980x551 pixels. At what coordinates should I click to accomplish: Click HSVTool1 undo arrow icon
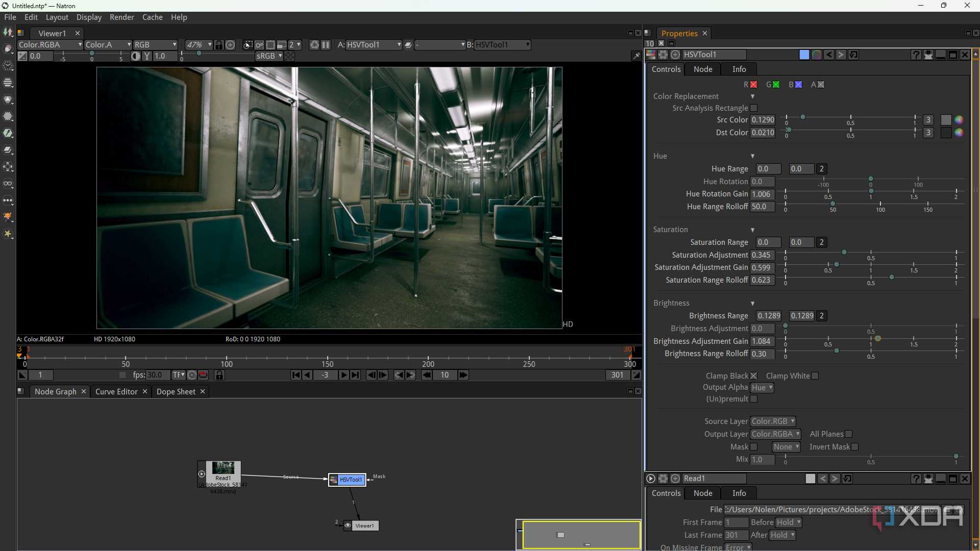[x=829, y=55]
